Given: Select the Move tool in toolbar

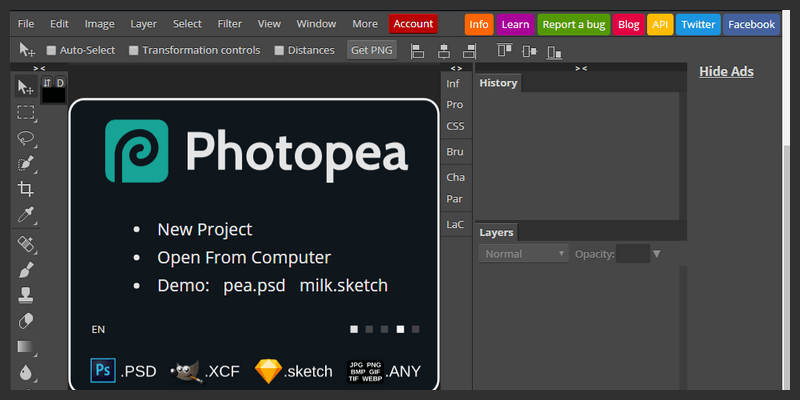Looking at the screenshot, I should click(26, 88).
